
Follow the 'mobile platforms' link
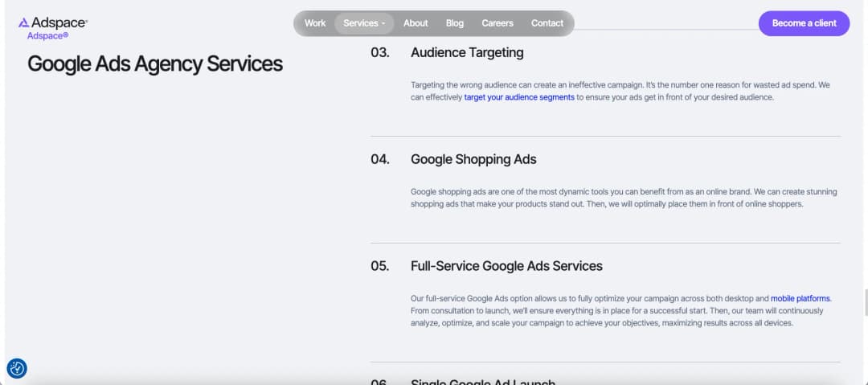click(x=800, y=298)
